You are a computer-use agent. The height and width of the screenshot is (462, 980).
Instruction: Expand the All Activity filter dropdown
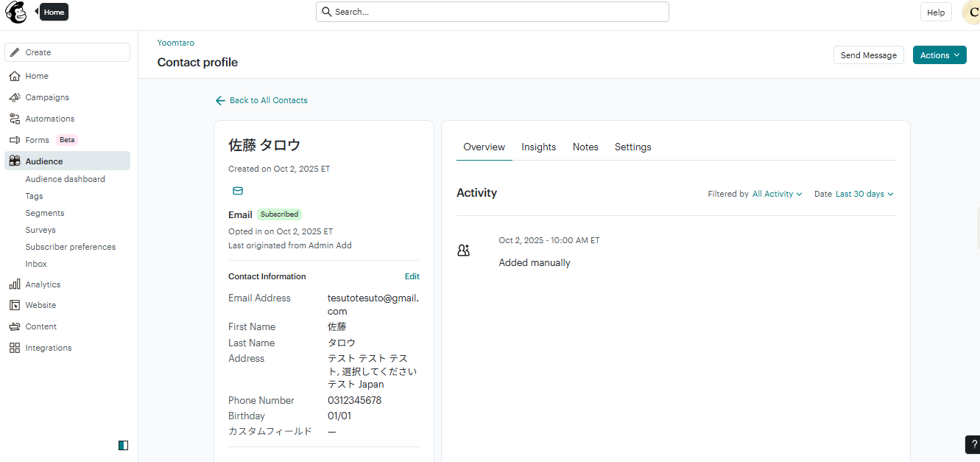coord(777,194)
